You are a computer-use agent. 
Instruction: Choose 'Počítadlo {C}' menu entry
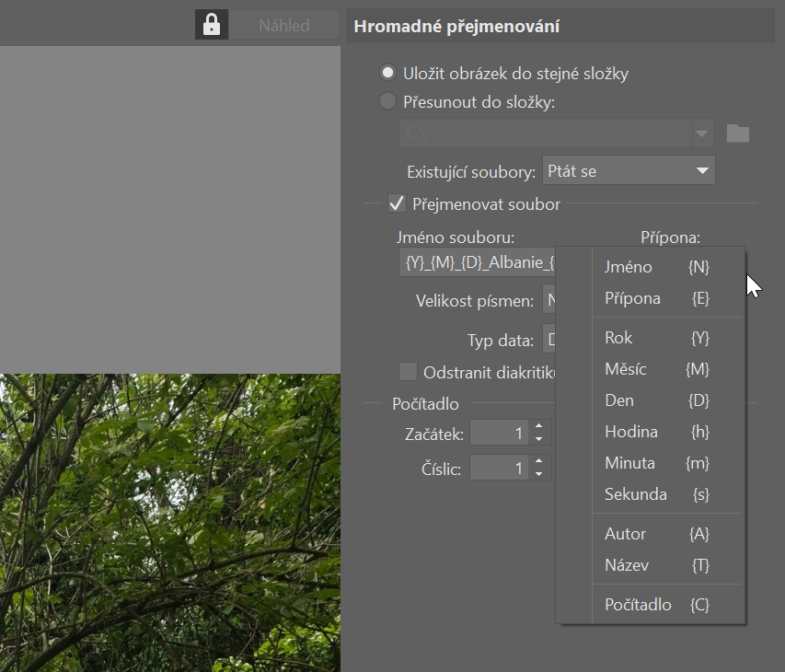tap(655, 605)
